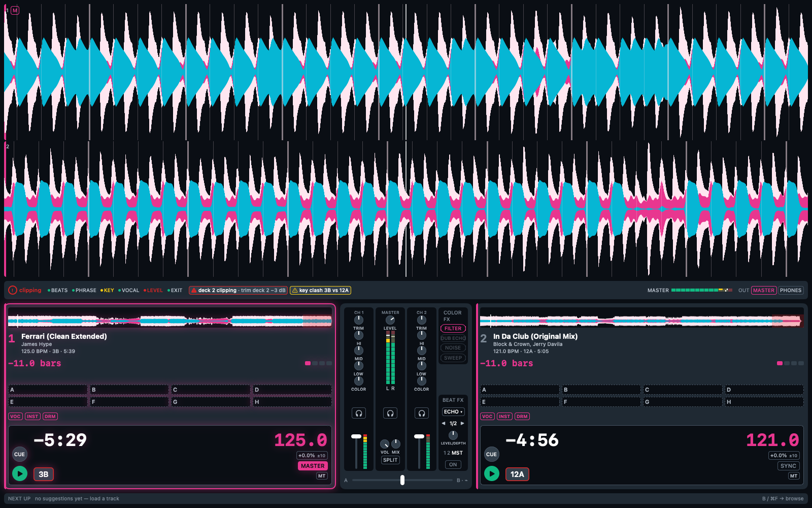812x508 pixels.
Task: Click the crossfader handle
Action: (402, 480)
